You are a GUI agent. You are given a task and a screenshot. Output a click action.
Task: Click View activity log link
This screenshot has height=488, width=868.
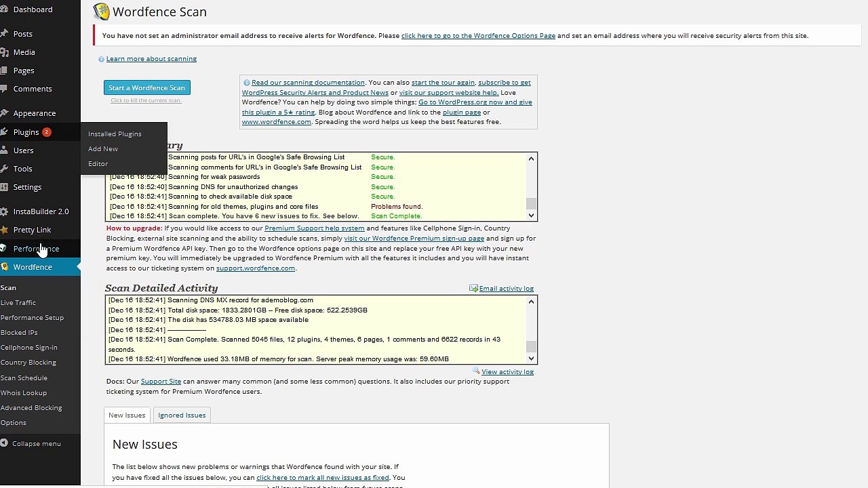507,372
